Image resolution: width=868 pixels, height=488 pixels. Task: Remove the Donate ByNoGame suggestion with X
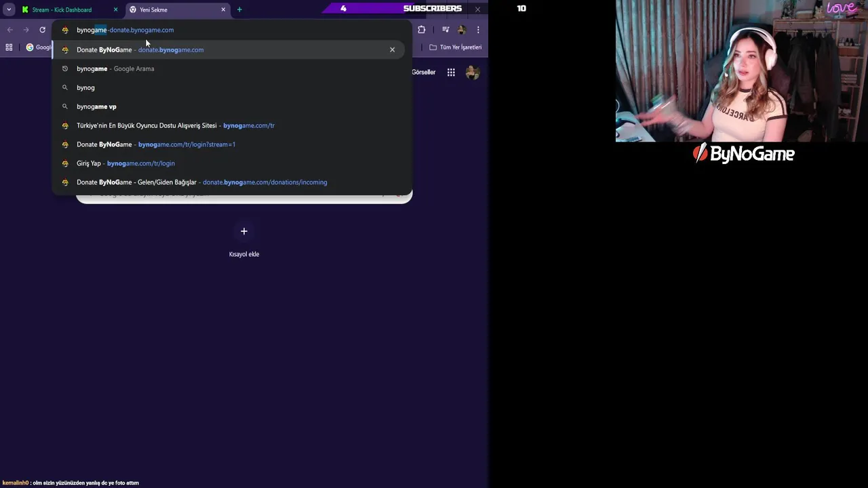(392, 49)
